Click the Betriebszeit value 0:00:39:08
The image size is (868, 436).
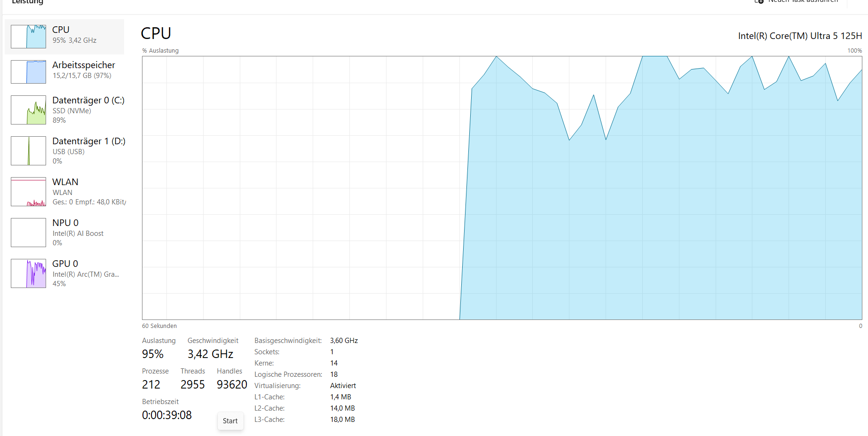[167, 415]
